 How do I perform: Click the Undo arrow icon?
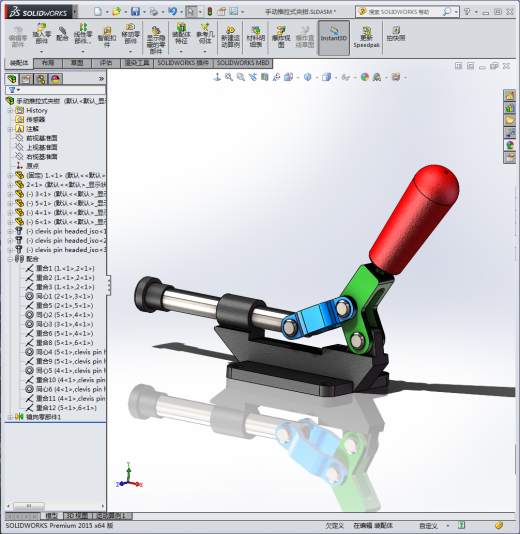172,11
